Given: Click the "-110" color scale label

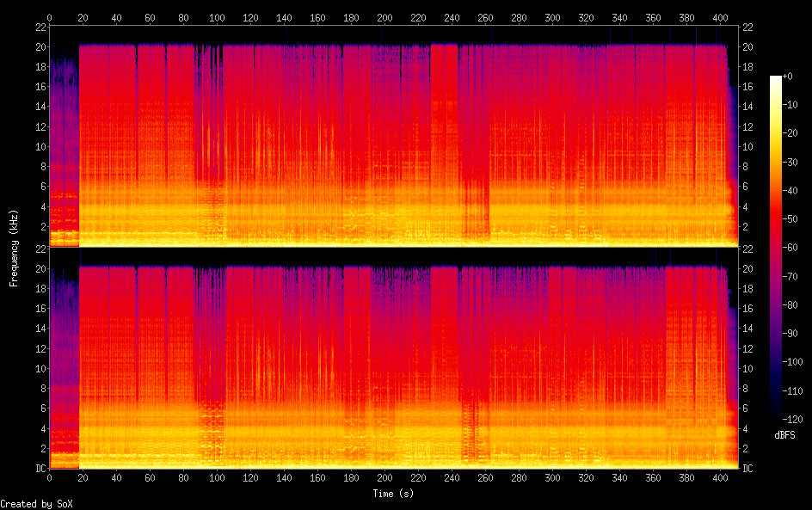Looking at the screenshot, I should [793, 391].
